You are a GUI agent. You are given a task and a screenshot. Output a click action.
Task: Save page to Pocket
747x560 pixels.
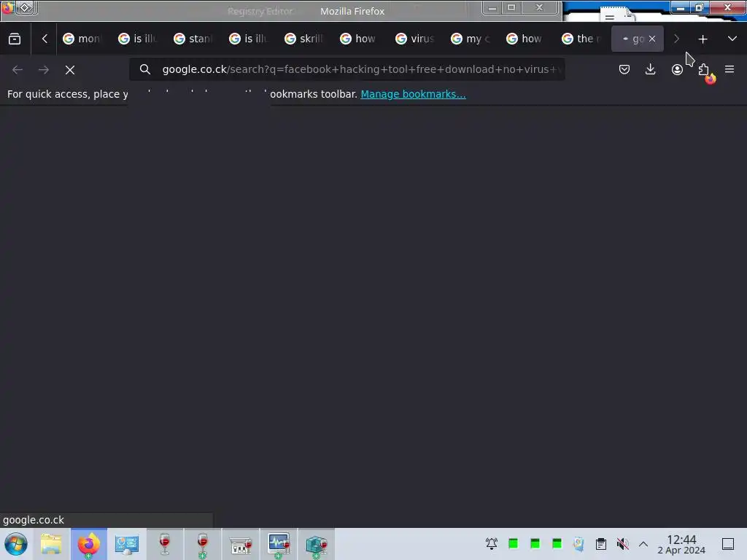[x=624, y=69]
